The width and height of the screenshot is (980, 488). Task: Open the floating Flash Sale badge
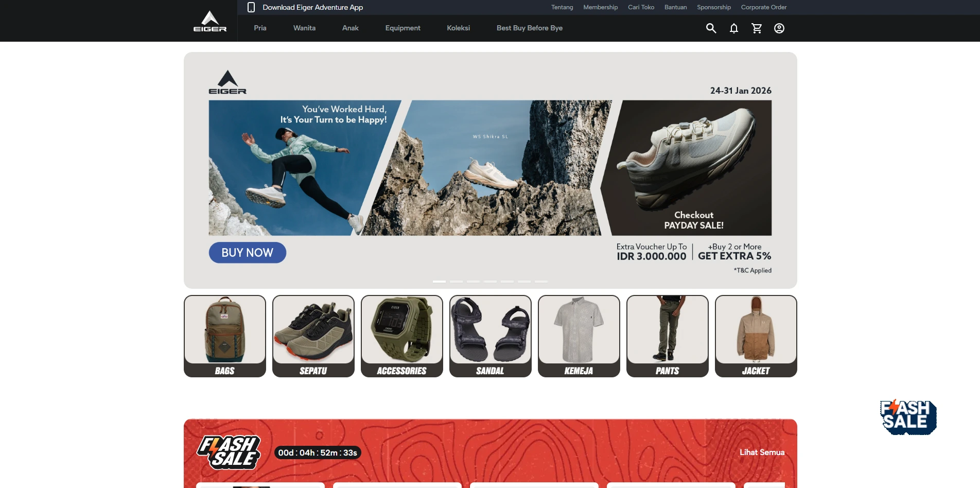point(908,417)
